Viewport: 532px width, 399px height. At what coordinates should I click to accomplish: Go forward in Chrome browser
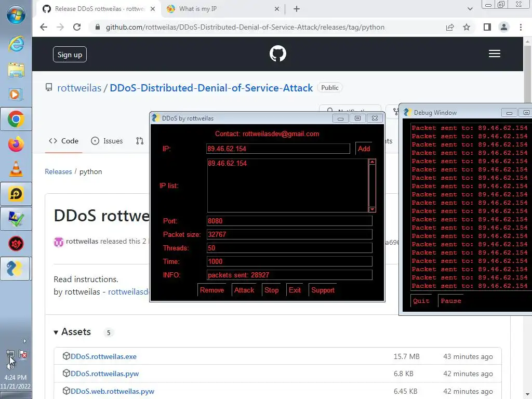tap(60, 27)
